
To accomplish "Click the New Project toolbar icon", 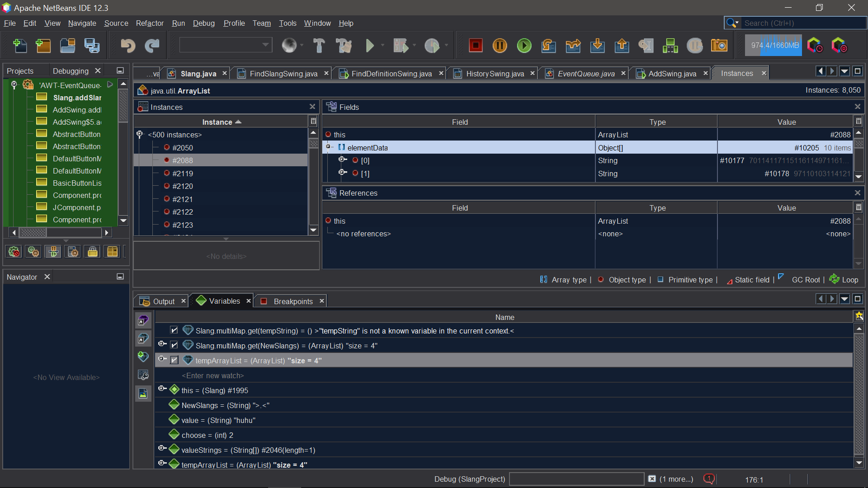I will click(43, 46).
